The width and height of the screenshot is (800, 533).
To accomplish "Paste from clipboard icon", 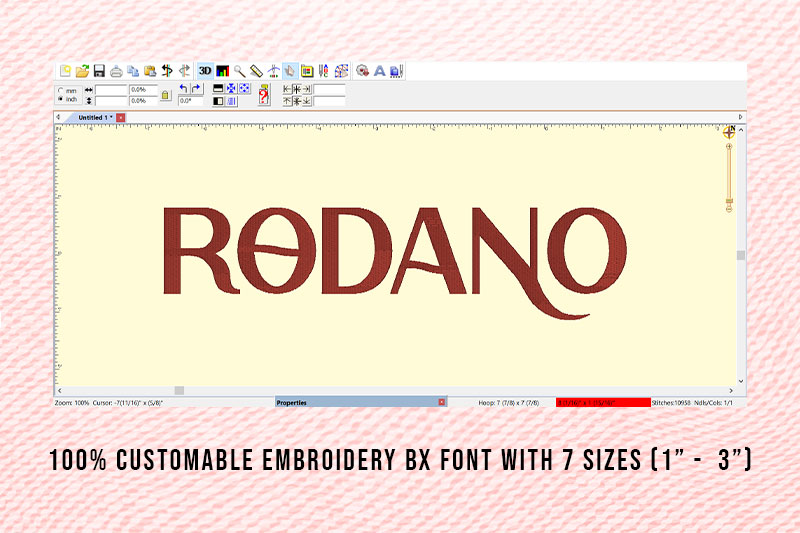I will [x=150, y=71].
